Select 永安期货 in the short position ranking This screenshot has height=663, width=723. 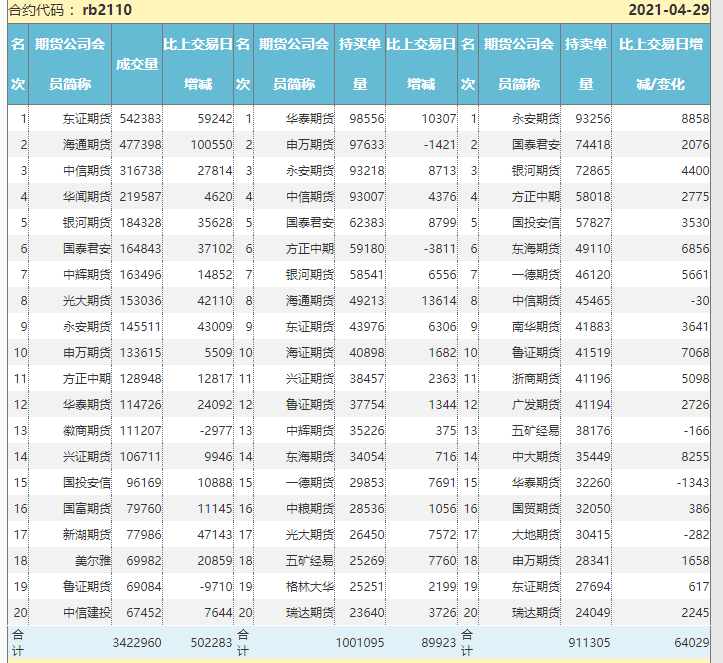tap(535, 119)
